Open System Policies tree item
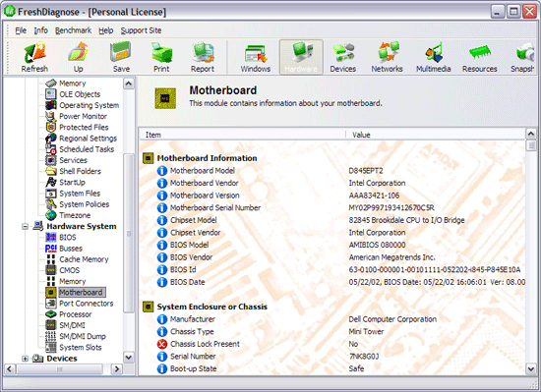The image size is (541, 392). [x=85, y=204]
